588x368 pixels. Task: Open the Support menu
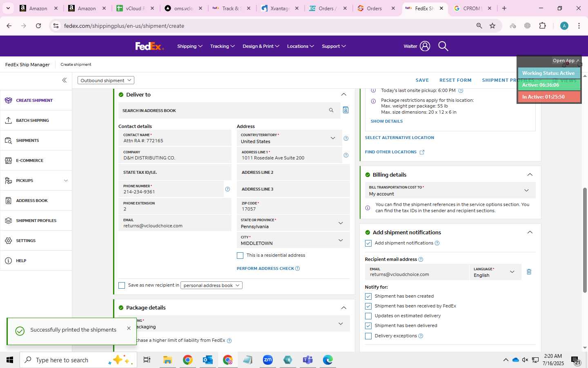pyautogui.click(x=334, y=46)
